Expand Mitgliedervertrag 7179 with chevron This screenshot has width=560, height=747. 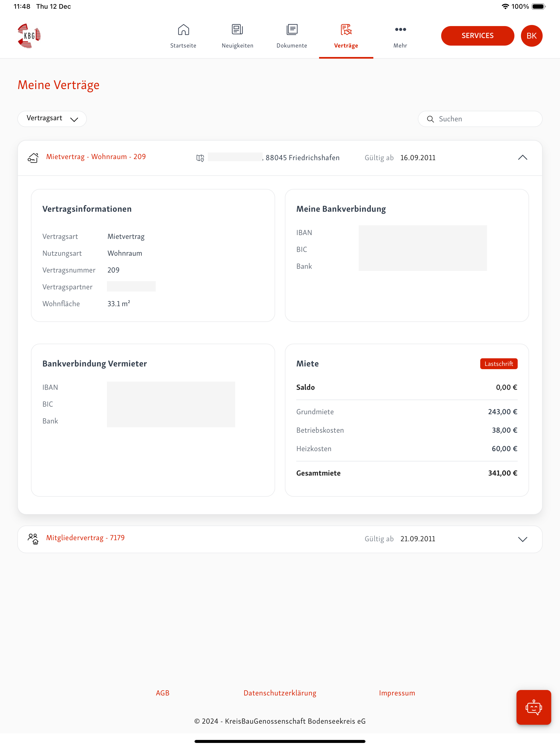(x=522, y=539)
